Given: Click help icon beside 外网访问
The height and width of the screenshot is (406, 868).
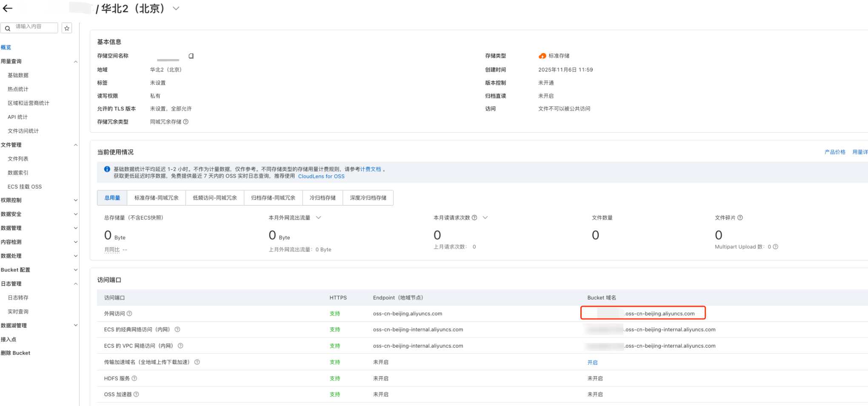Looking at the screenshot, I should 129,314.
